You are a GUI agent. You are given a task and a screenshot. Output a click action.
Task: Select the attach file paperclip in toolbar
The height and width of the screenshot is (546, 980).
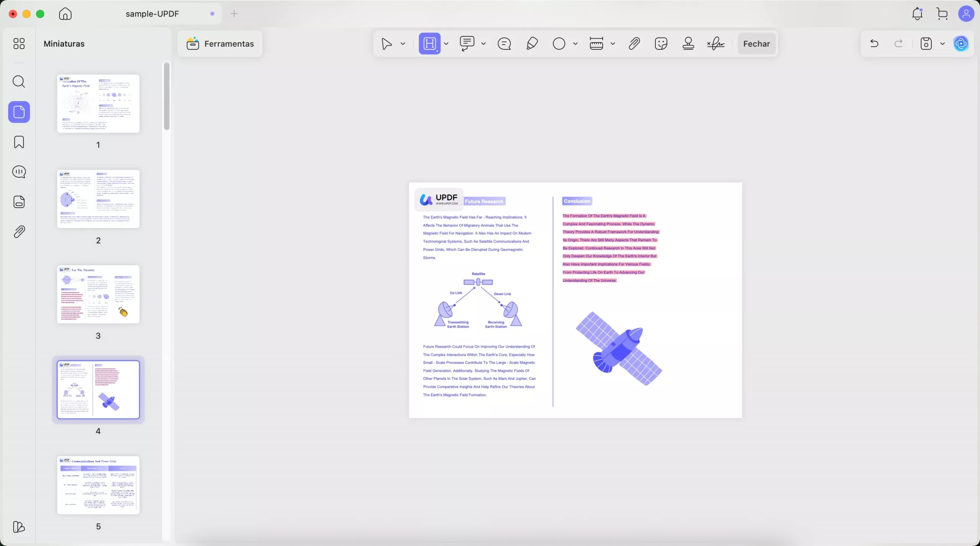click(x=634, y=44)
